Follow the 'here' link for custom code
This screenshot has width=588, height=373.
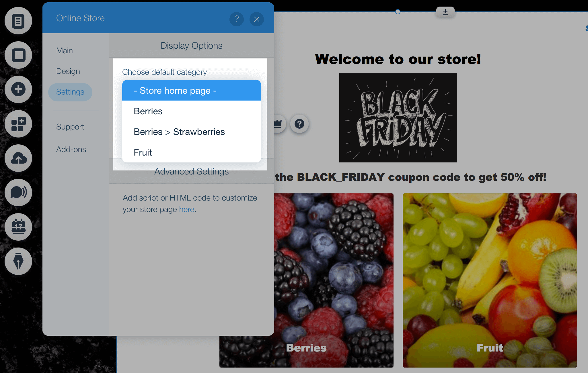[187, 209]
